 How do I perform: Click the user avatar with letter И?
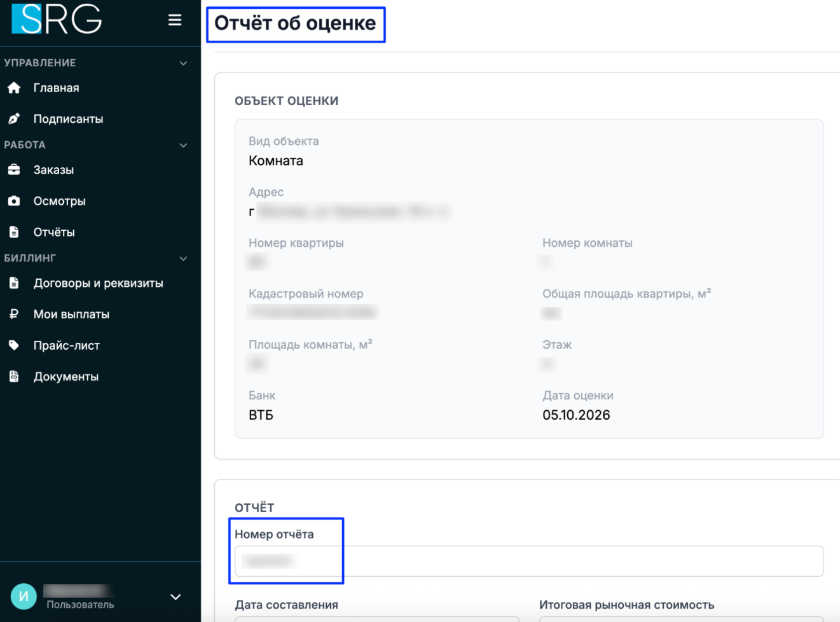[24, 597]
